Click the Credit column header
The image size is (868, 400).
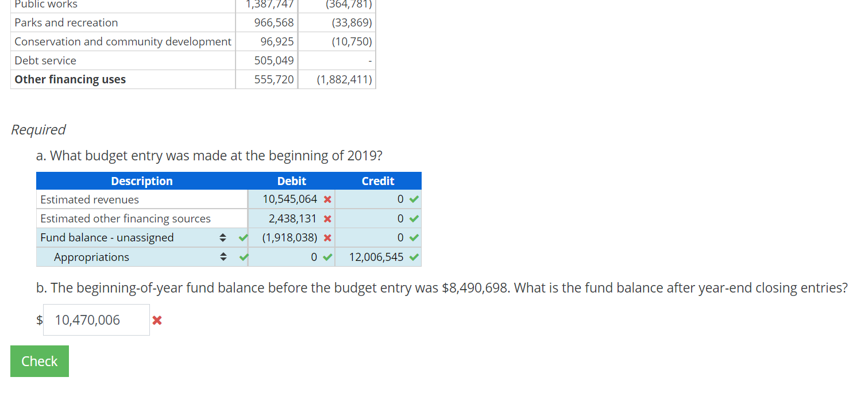pyautogui.click(x=377, y=180)
